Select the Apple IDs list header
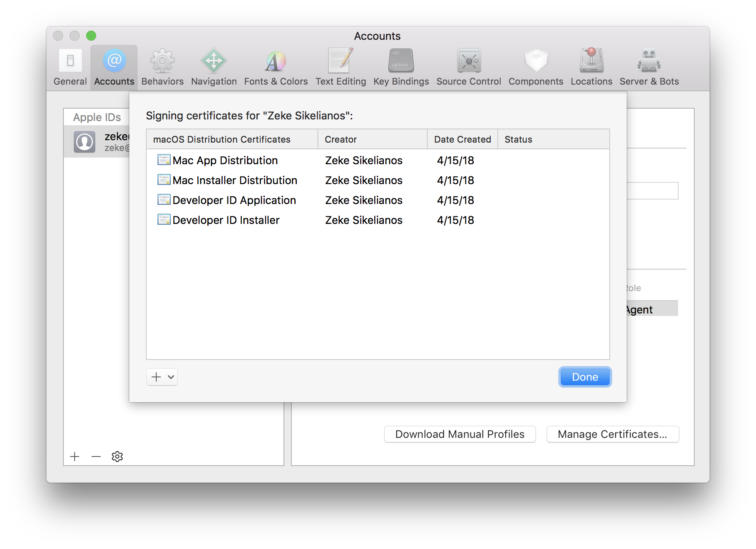The width and height of the screenshot is (756, 549). pos(96,117)
